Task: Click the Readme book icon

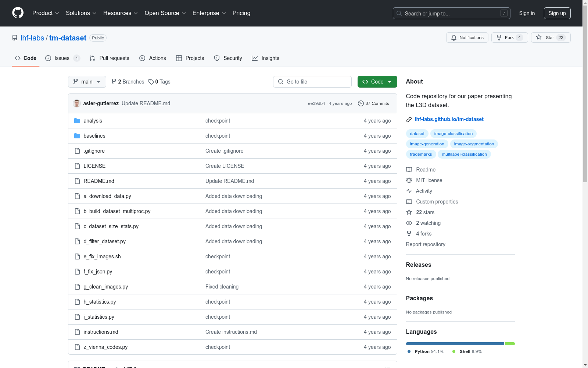Action: 409,170
